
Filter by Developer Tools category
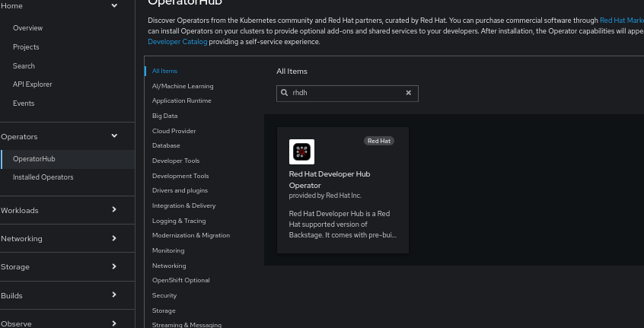(x=176, y=161)
